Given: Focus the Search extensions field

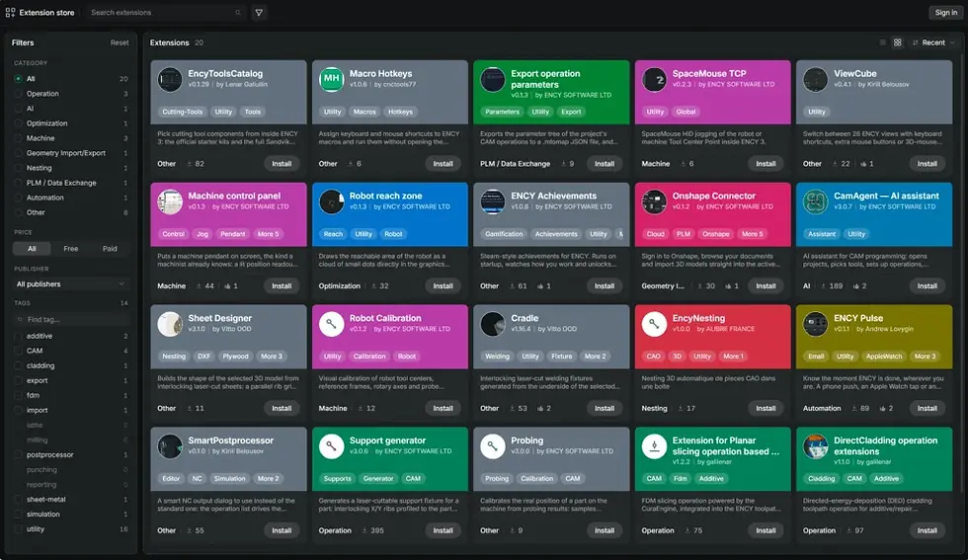Looking at the screenshot, I should point(164,13).
